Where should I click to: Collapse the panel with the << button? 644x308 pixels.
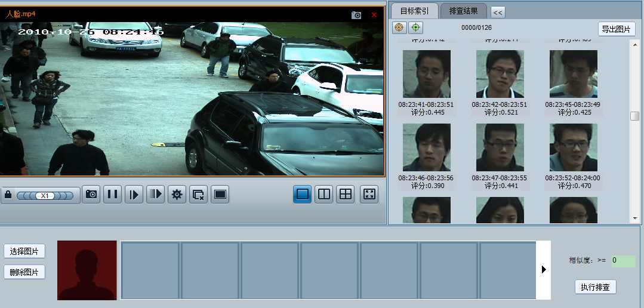point(498,12)
